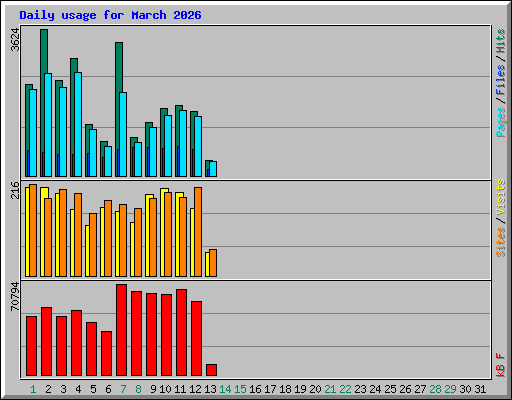512x400 pixels.
Task: Click the 3624 hits axis maximum label
Action: tap(15, 40)
